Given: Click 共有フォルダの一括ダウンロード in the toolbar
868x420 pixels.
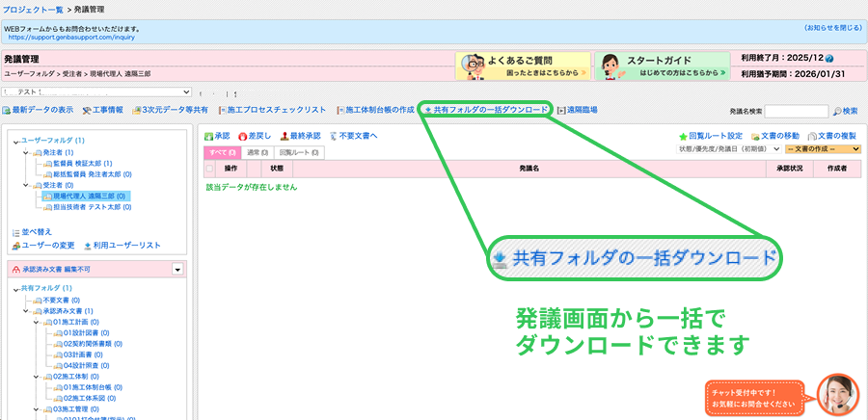Looking at the screenshot, I should click(486, 111).
